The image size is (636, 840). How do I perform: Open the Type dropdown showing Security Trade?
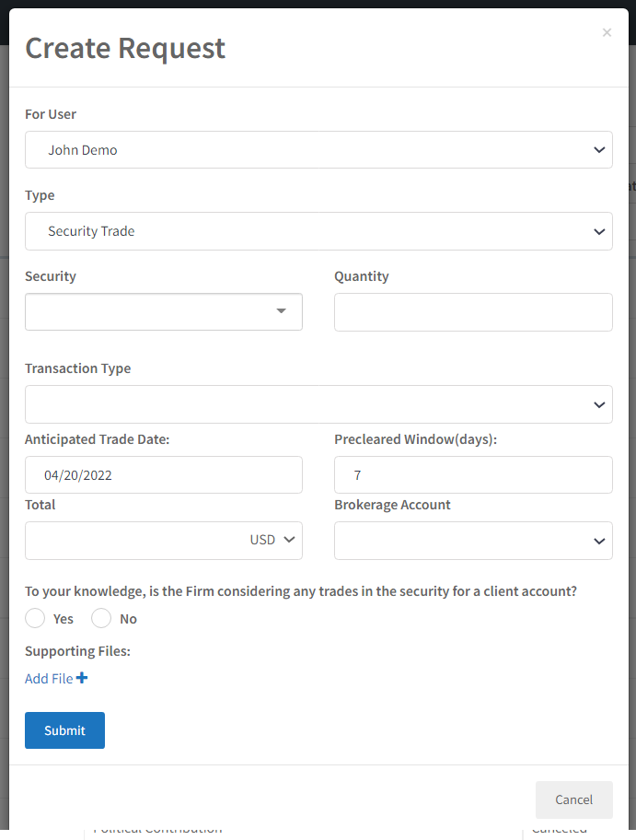coord(318,231)
